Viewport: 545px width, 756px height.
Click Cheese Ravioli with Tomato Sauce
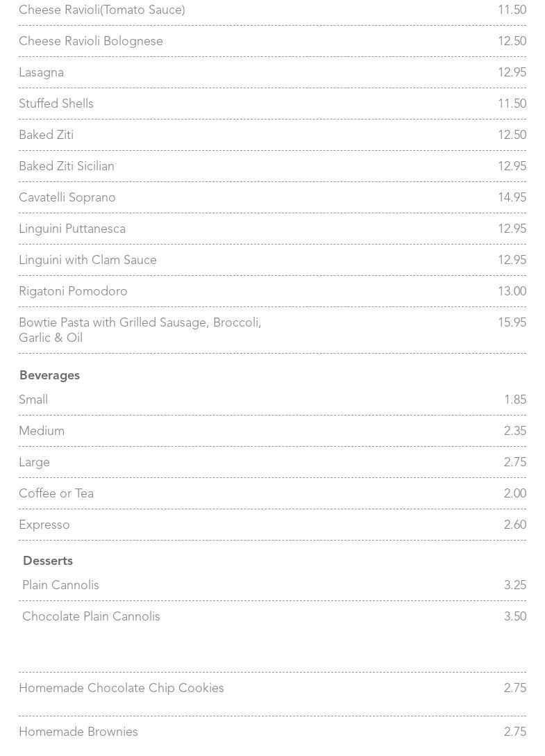pyautogui.click(x=102, y=10)
